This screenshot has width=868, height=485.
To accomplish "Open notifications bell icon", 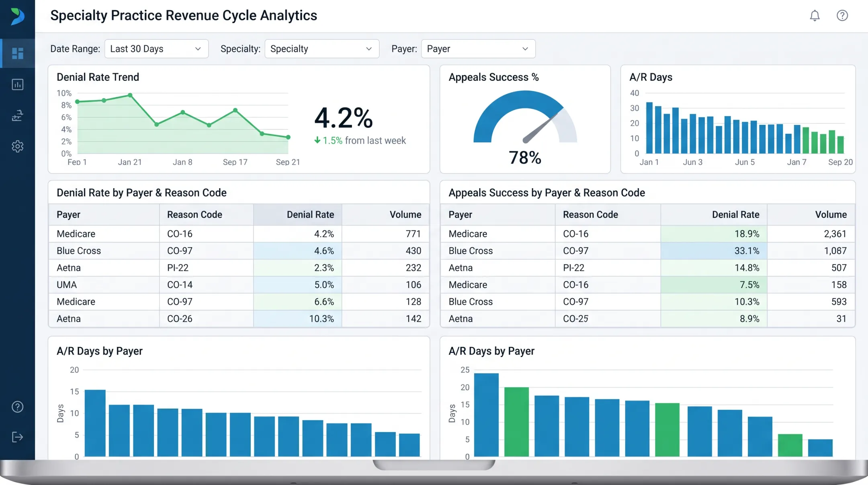I will coord(815,15).
